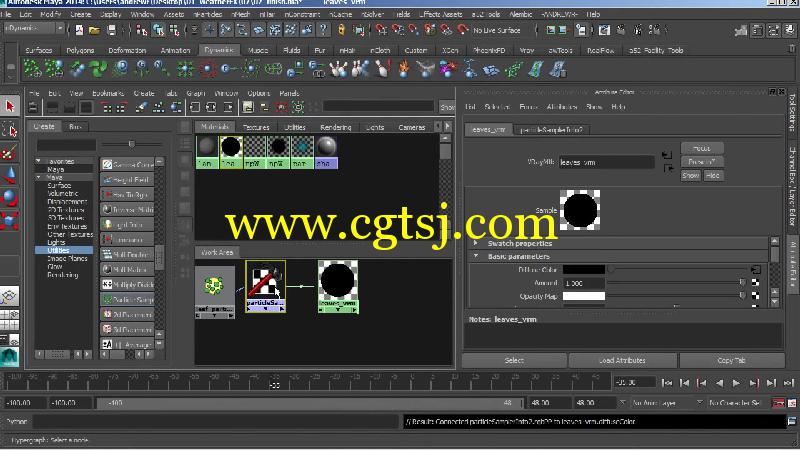Viewport: 800px width, 450px height.
Task: Select the Lasso select tool
Action: tap(10, 129)
